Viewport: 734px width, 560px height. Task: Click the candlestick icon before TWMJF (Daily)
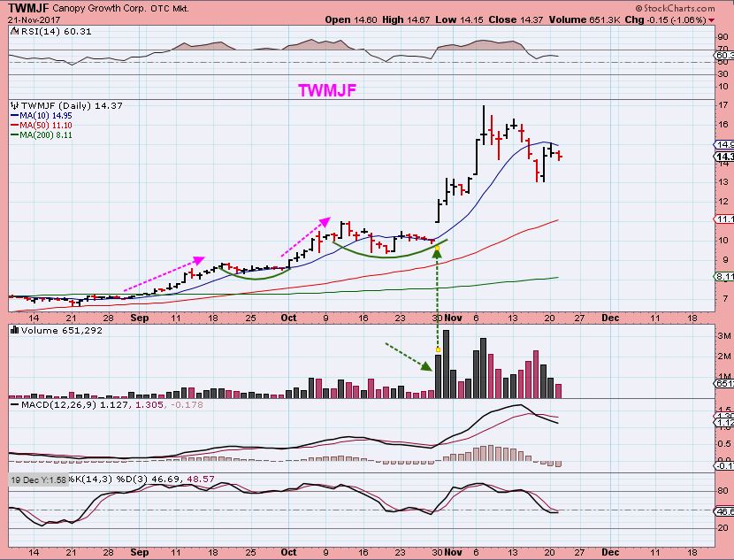pyautogui.click(x=14, y=106)
